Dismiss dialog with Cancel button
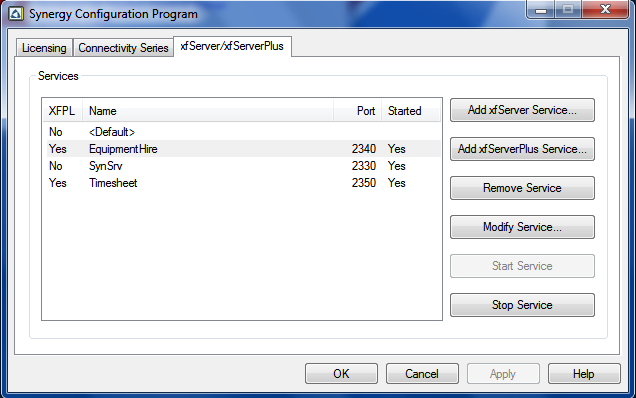This screenshot has width=636, height=398. pyautogui.click(x=422, y=374)
